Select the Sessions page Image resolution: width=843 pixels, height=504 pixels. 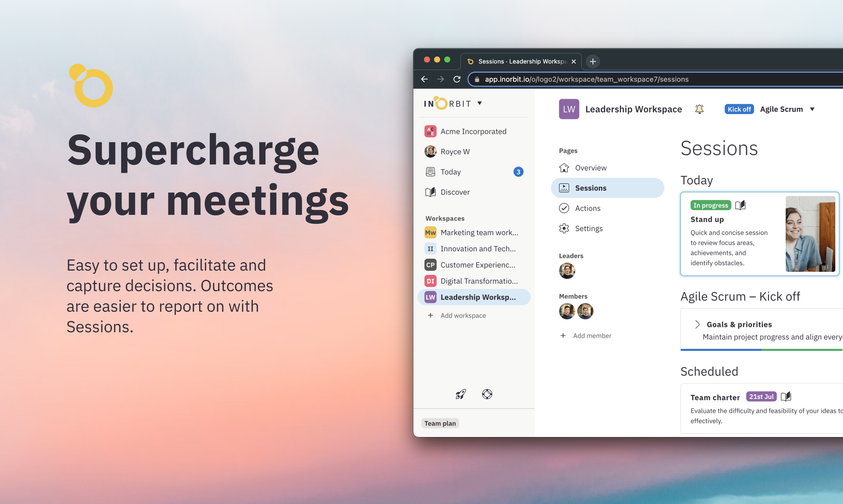[607, 188]
